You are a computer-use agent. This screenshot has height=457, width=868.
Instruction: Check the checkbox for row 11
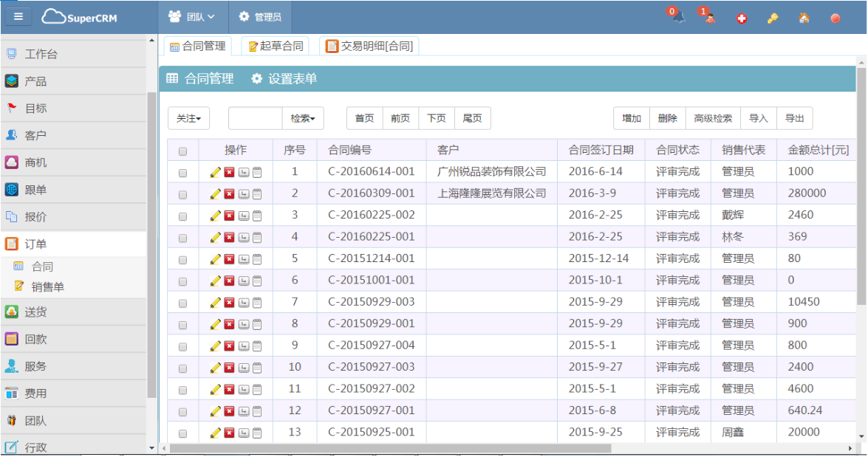point(182,390)
